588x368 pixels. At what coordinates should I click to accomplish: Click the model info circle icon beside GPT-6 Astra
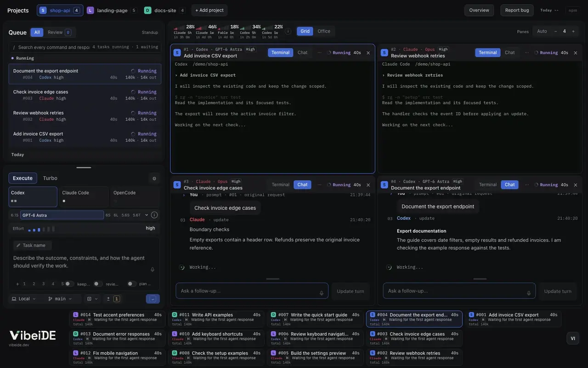tap(154, 215)
